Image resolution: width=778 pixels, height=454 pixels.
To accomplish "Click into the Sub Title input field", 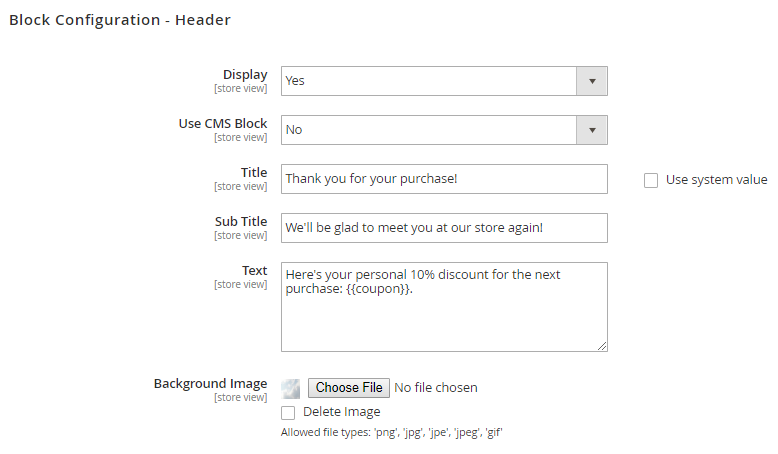I will click(444, 228).
